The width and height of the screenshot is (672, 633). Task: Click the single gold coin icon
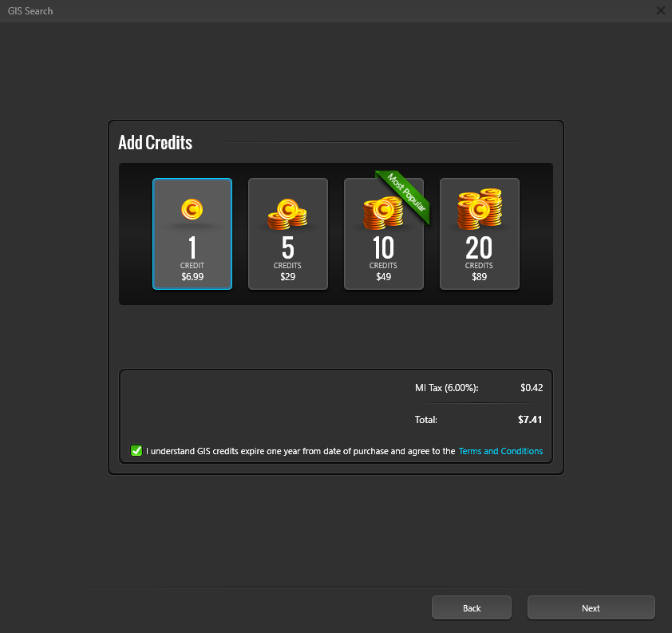(x=192, y=210)
